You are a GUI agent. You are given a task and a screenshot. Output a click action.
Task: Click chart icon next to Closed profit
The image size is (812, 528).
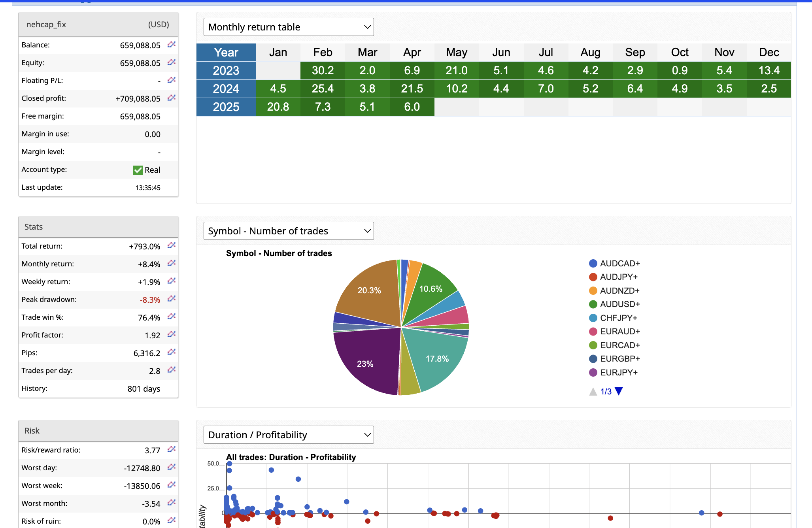click(x=171, y=98)
